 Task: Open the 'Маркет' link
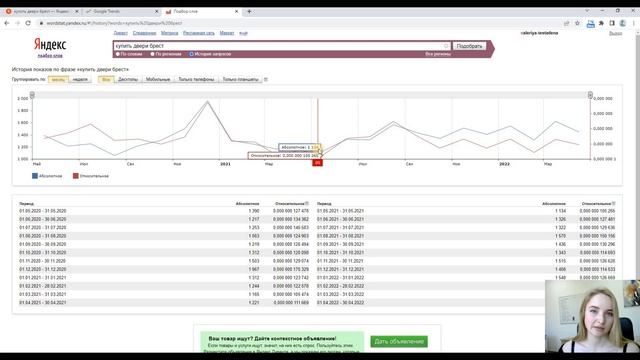[x=227, y=33]
